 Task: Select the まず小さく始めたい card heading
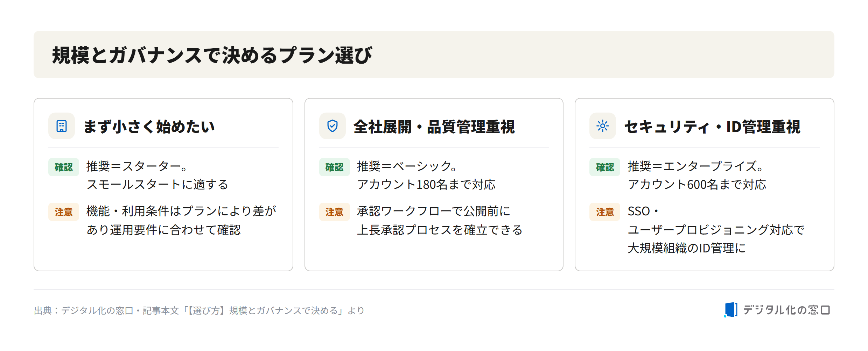149,127
